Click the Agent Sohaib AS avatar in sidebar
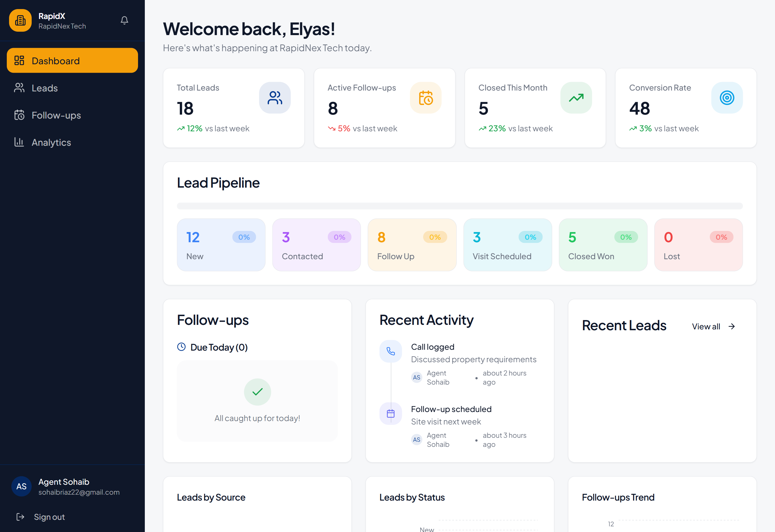 coord(21,486)
